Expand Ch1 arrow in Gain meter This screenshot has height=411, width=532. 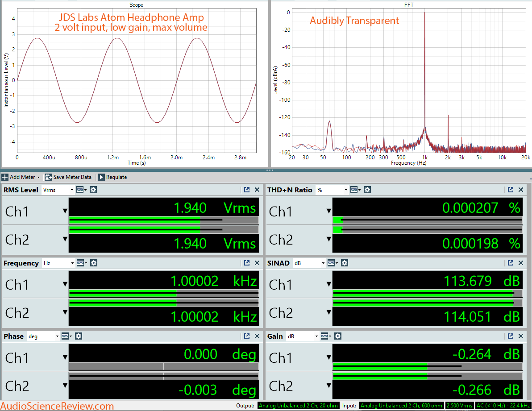328,357
